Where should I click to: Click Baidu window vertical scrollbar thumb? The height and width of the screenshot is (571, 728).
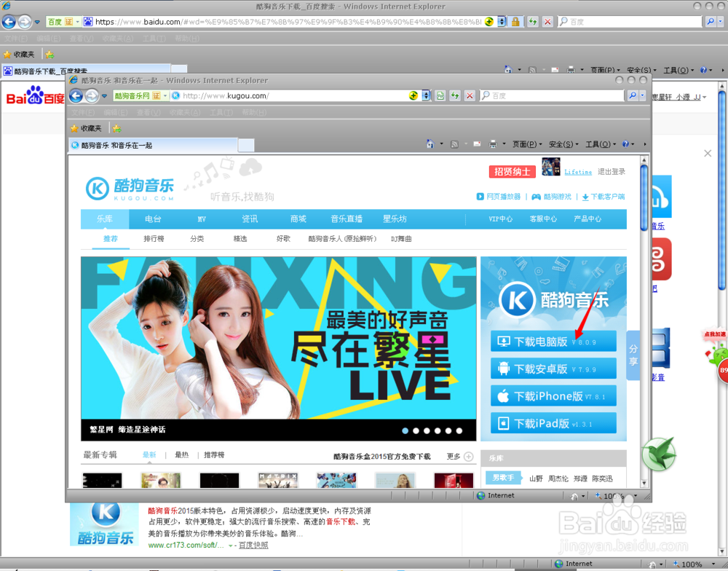pyautogui.click(x=722, y=191)
